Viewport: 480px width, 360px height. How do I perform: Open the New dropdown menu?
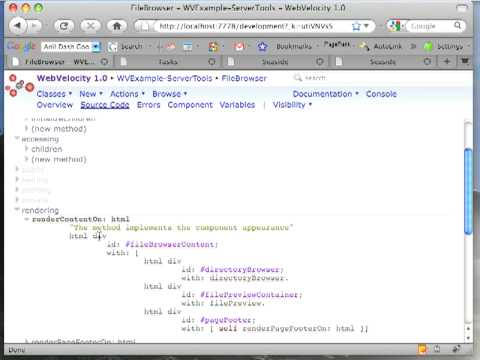pos(91,94)
